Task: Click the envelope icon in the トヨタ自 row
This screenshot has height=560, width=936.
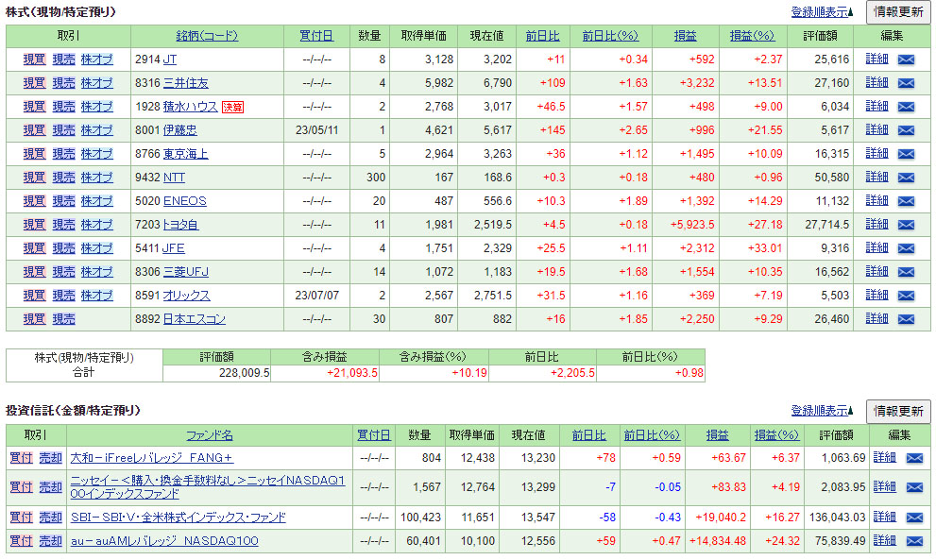Action: point(906,225)
